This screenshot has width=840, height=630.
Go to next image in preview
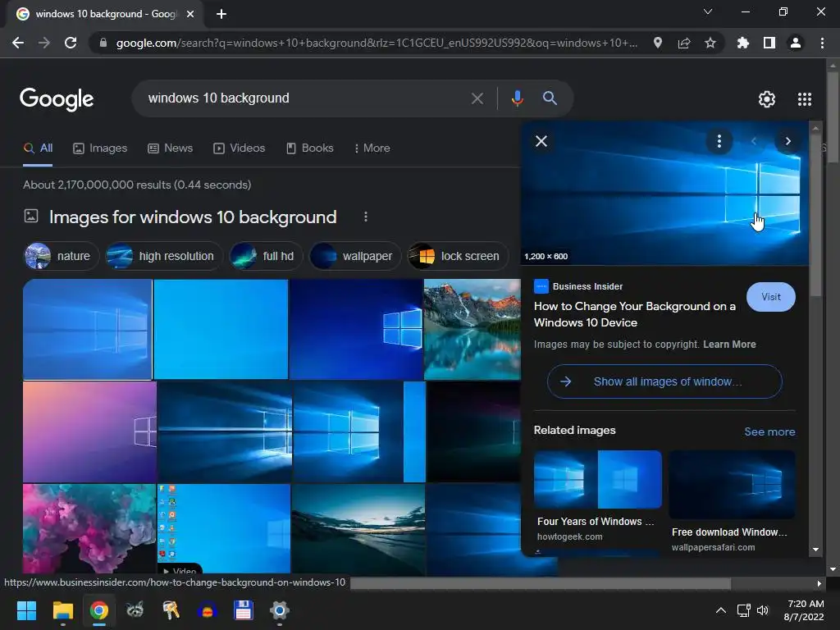tap(788, 141)
